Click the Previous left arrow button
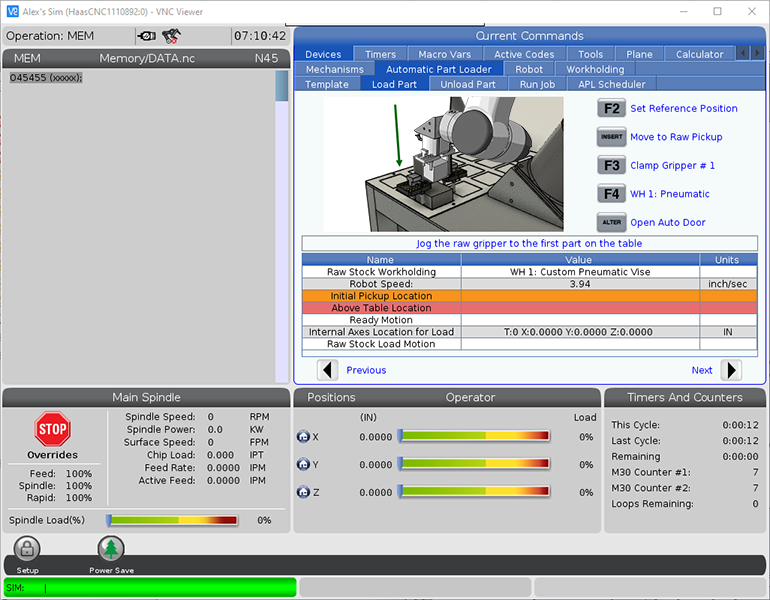 click(328, 370)
